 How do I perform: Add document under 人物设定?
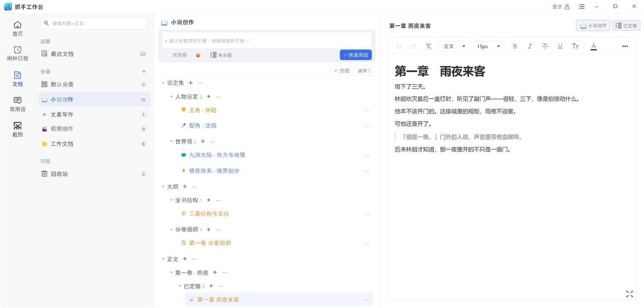click(x=208, y=97)
